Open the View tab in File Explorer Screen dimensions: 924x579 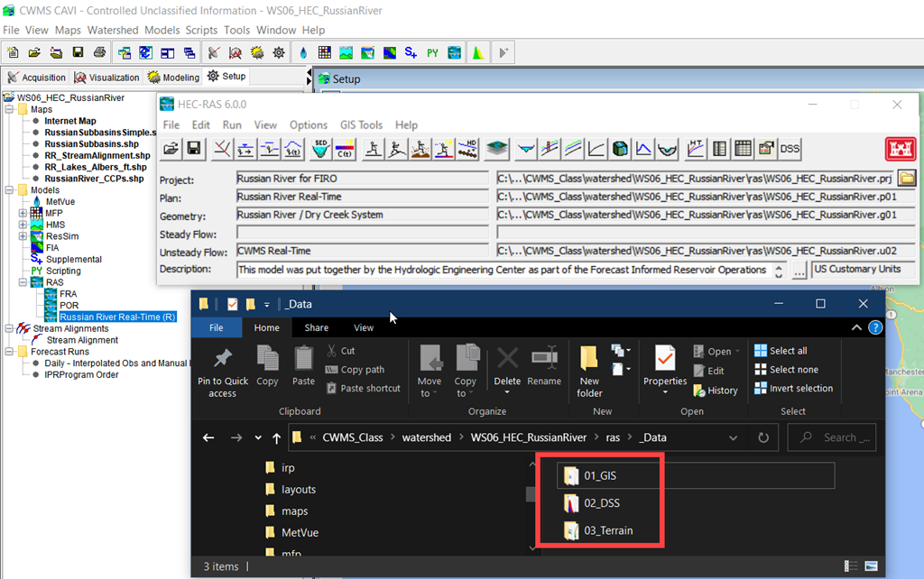coord(364,327)
